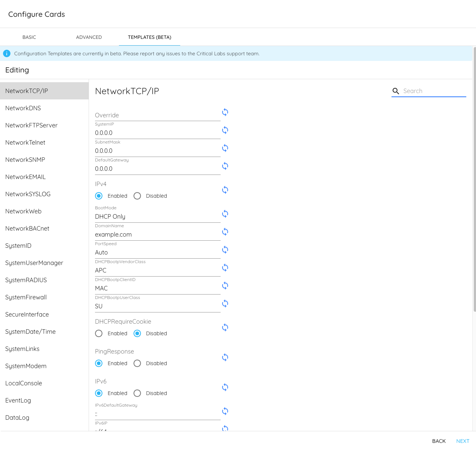Reset the DefaultGateway value
The image size is (476, 450).
(x=225, y=166)
